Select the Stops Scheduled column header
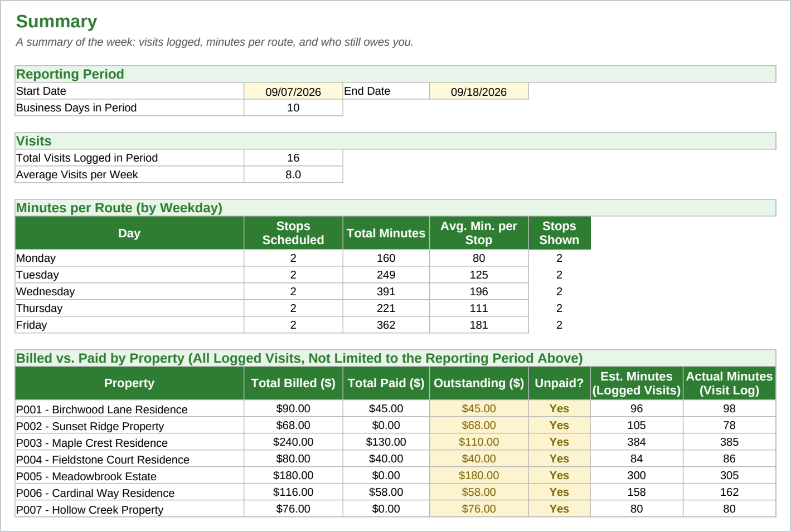The height and width of the screenshot is (532, 791). click(293, 233)
